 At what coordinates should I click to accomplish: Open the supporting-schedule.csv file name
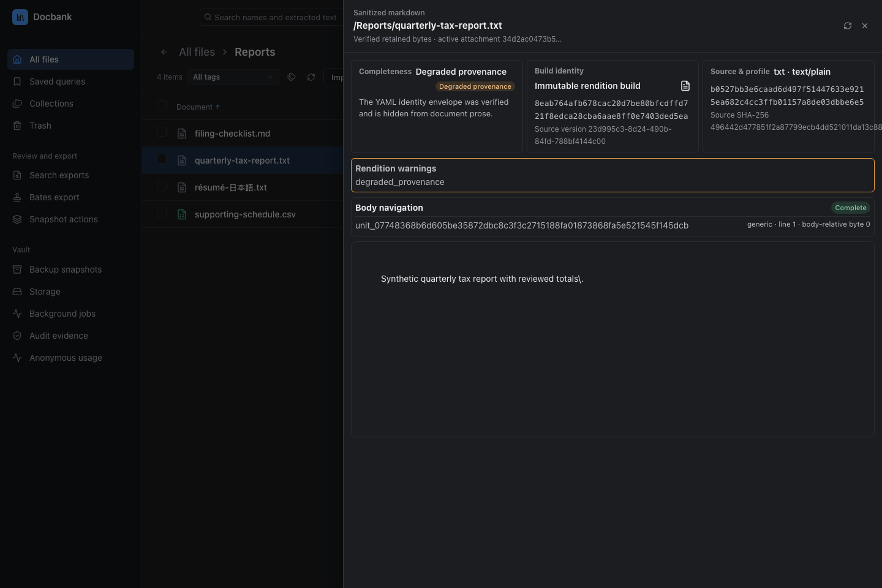click(245, 214)
